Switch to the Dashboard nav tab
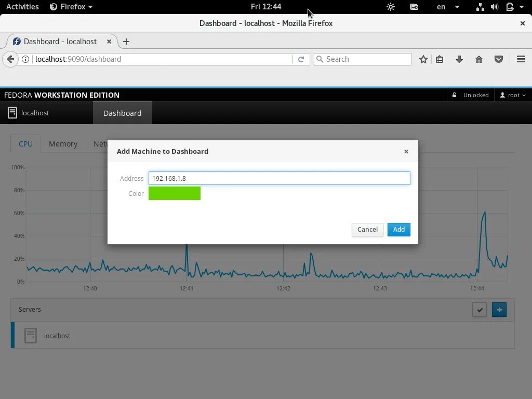532x399 pixels. (x=123, y=113)
